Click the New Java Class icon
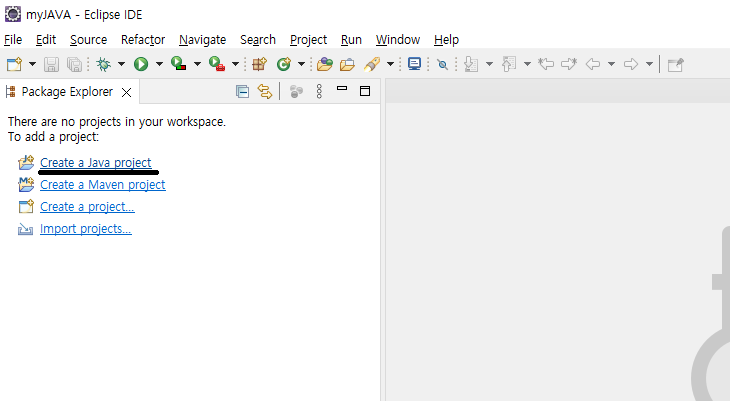Screen dimensions: 730x401 284,64
